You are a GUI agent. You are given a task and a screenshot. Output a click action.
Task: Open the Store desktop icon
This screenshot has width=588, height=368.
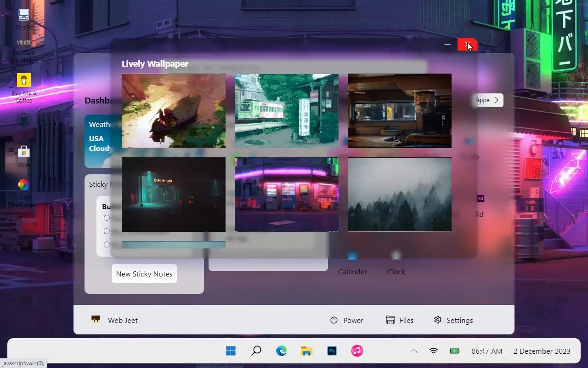click(24, 156)
